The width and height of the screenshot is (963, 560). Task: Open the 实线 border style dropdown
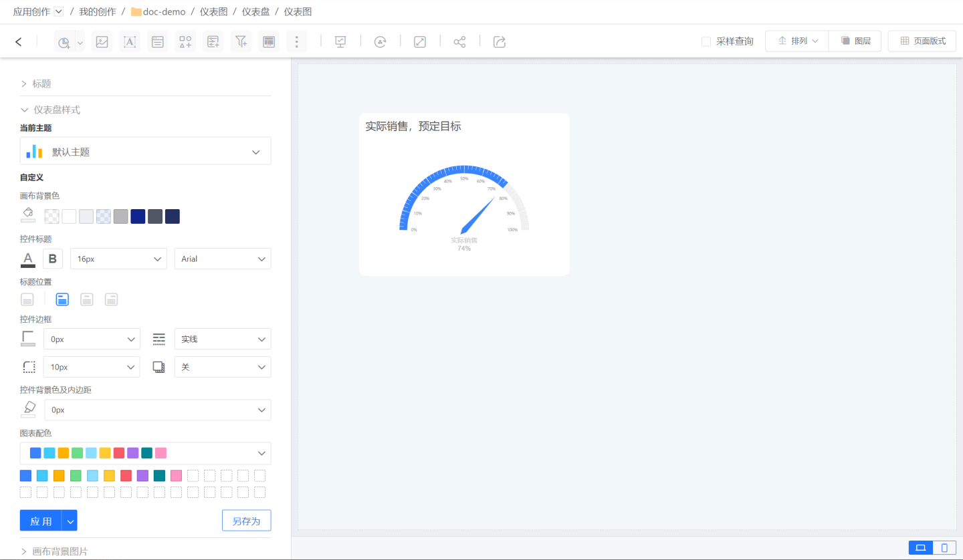tap(223, 339)
